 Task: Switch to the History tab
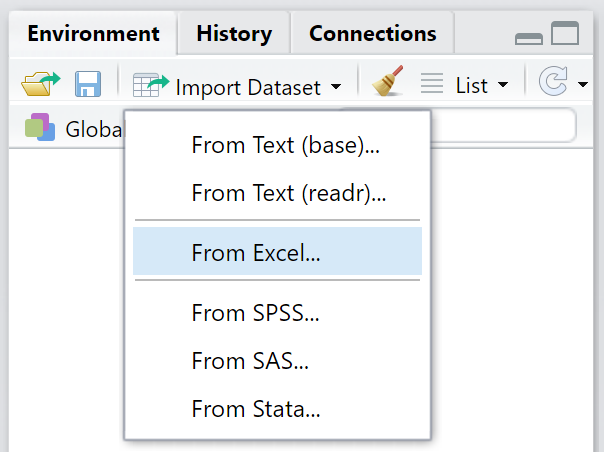pos(234,34)
